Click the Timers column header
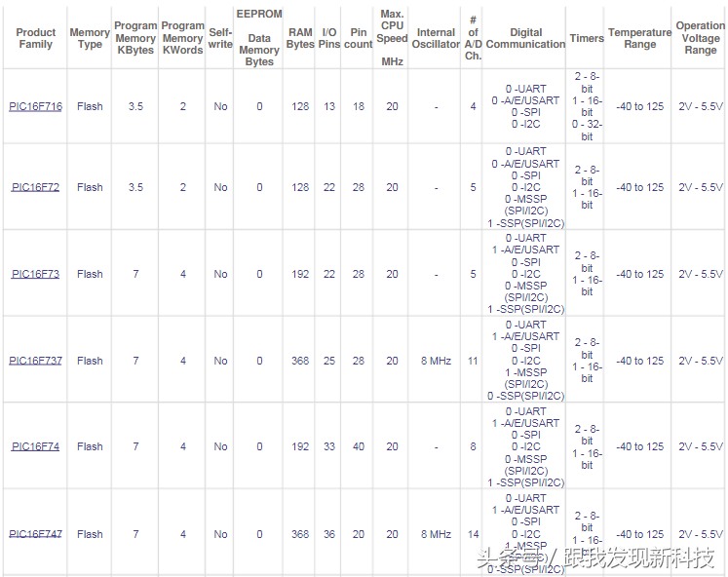The image size is (728, 577). tap(587, 39)
